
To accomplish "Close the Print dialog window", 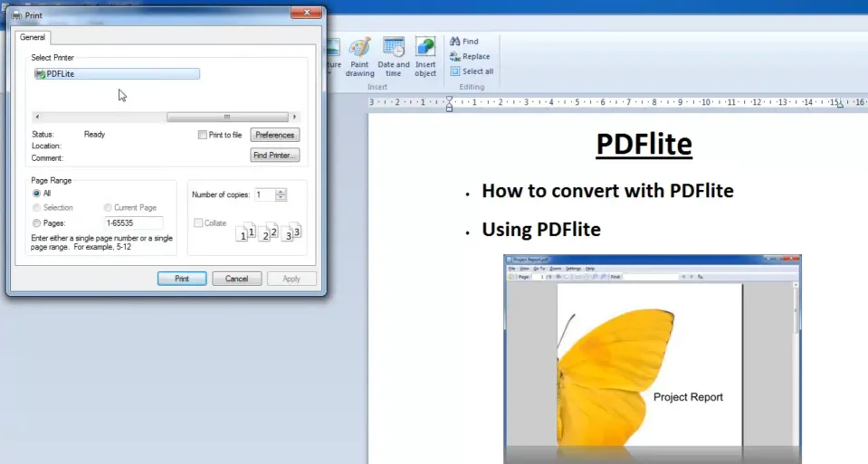I will pyautogui.click(x=306, y=13).
